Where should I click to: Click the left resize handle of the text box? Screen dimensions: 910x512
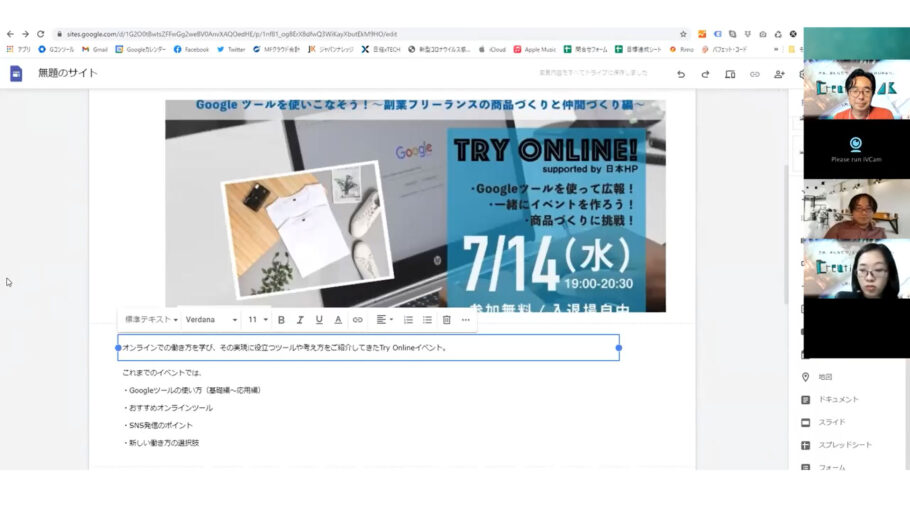coord(118,348)
